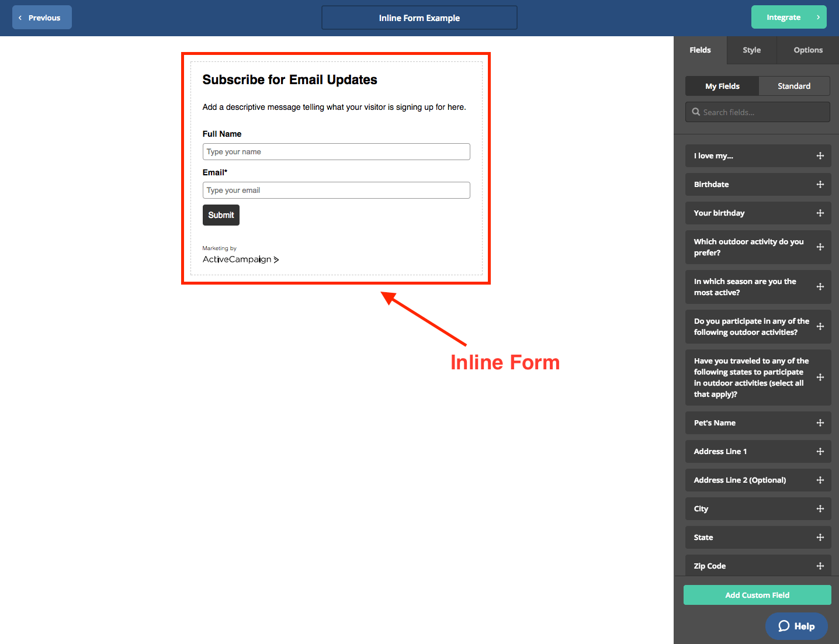Image resolution: width=839 pixels, height=644 pixels.
Task: Edit the Inline Form Example title field
Action: 419,18
